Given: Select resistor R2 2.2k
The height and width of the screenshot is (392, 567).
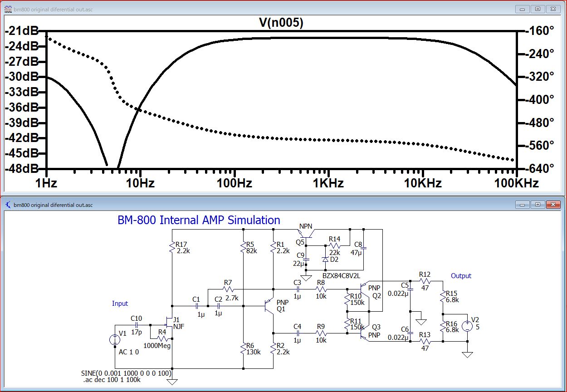Looking at the screenshot, I should click(x=273, y=349).
